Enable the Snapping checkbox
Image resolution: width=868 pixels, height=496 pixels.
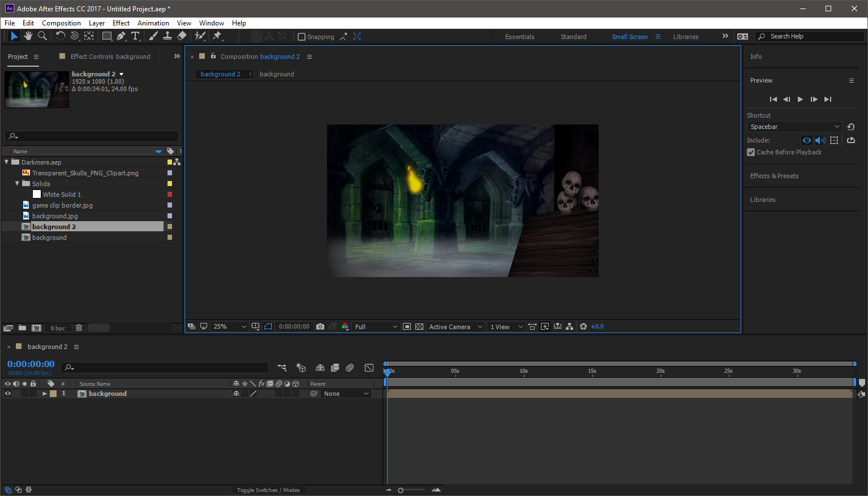(x=302, y=37)
